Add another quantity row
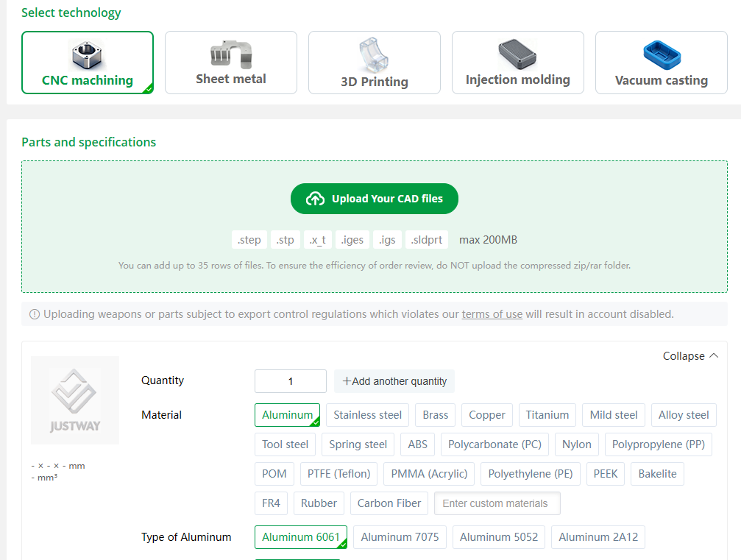 tap(394, 381)
